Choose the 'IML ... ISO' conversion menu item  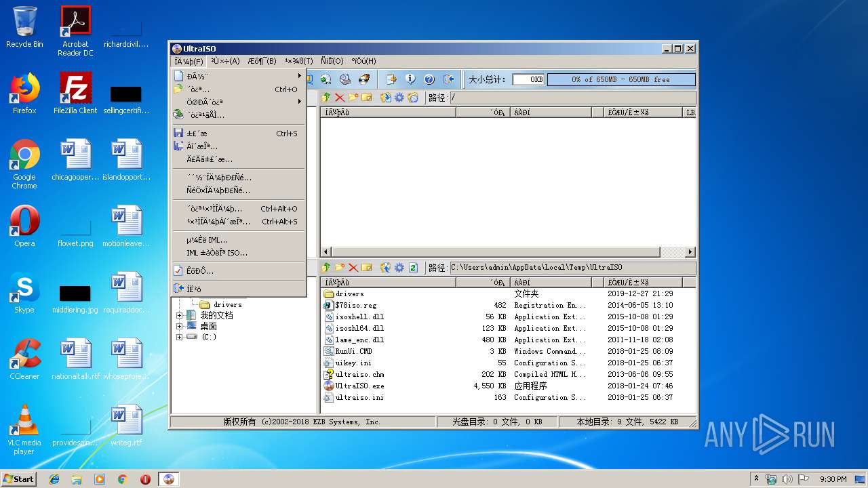(238, 253)
